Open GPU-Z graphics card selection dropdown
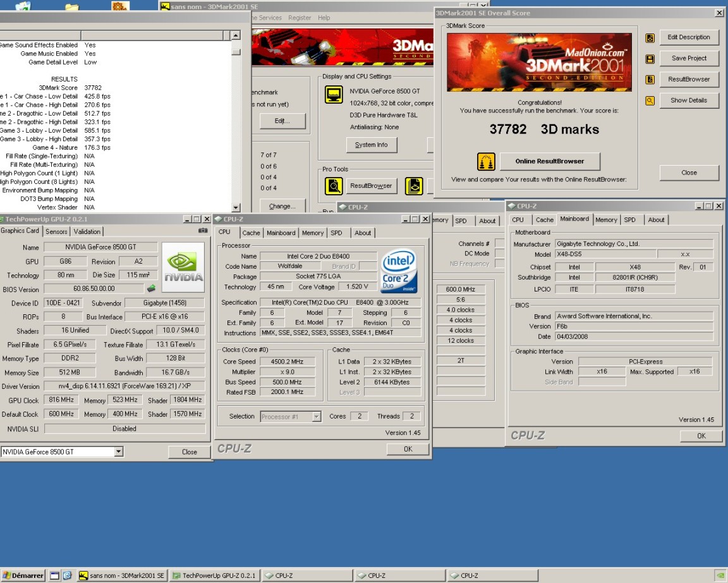Screen dimensions: 728x583 [118, 451]
